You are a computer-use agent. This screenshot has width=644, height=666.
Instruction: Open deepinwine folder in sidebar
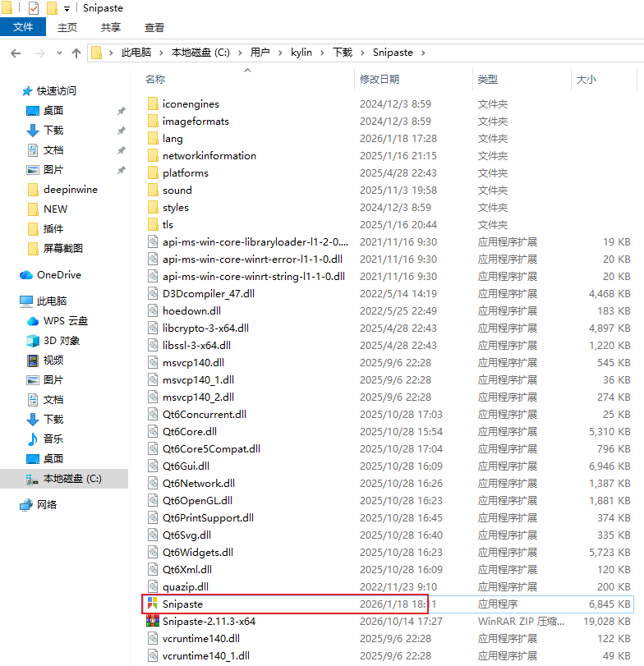(71, 190)
